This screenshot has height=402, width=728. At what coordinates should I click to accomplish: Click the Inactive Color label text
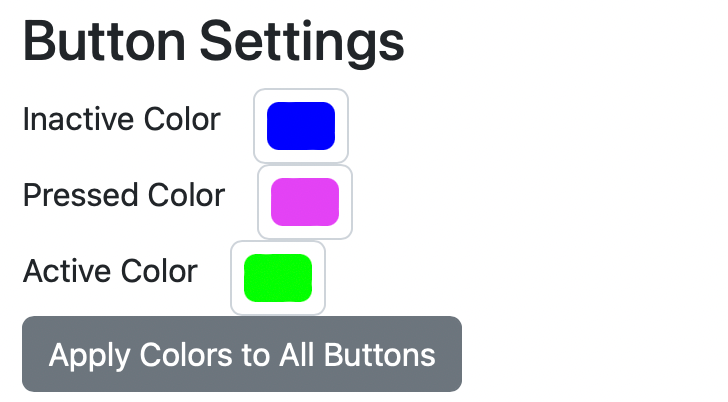[121, 120]
